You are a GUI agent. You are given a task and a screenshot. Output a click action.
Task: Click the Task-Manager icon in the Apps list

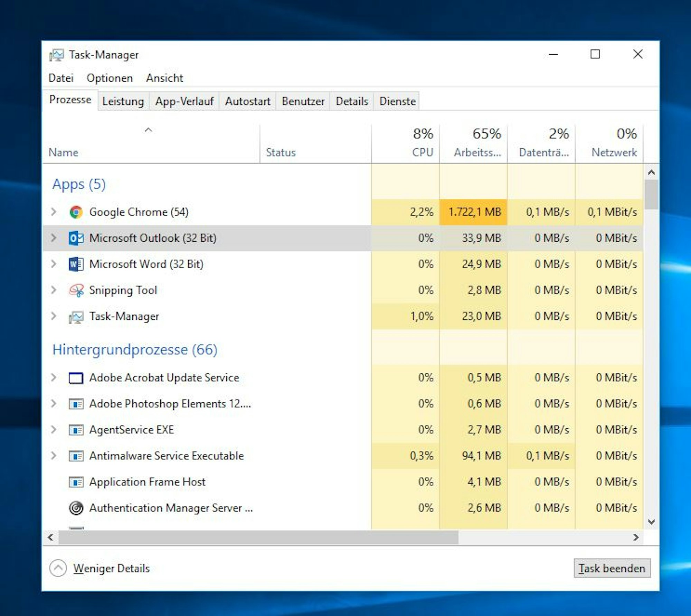(76, 317)
